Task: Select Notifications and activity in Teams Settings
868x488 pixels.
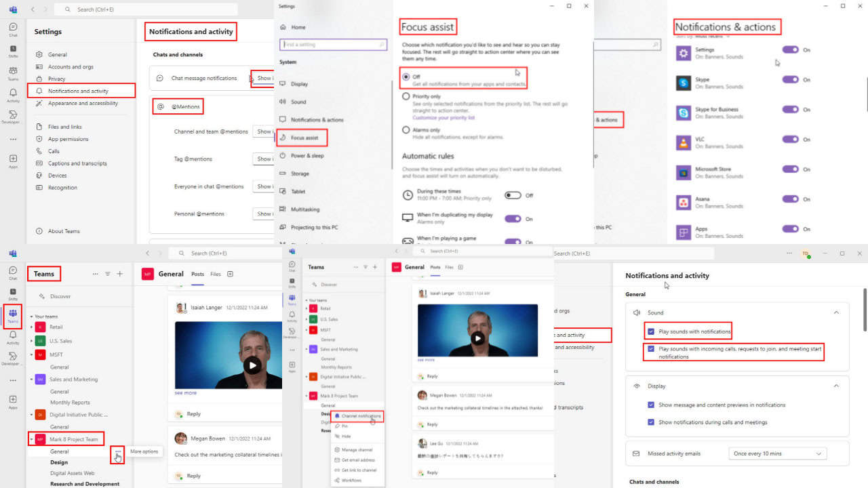Action: point(82,91)
